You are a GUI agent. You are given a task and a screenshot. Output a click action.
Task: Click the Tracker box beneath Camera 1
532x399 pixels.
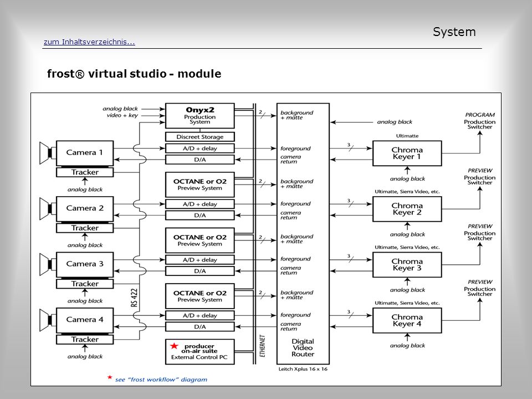tap(85, 172)
